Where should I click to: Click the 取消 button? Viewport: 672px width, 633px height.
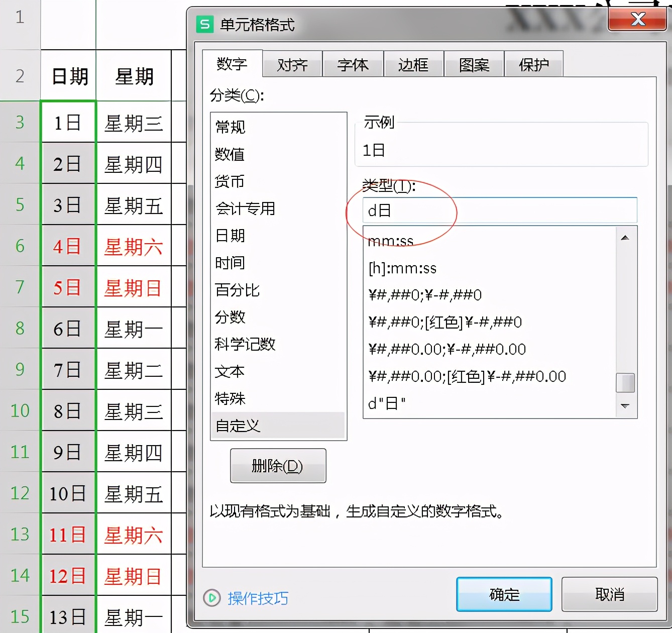coord(609,594)
